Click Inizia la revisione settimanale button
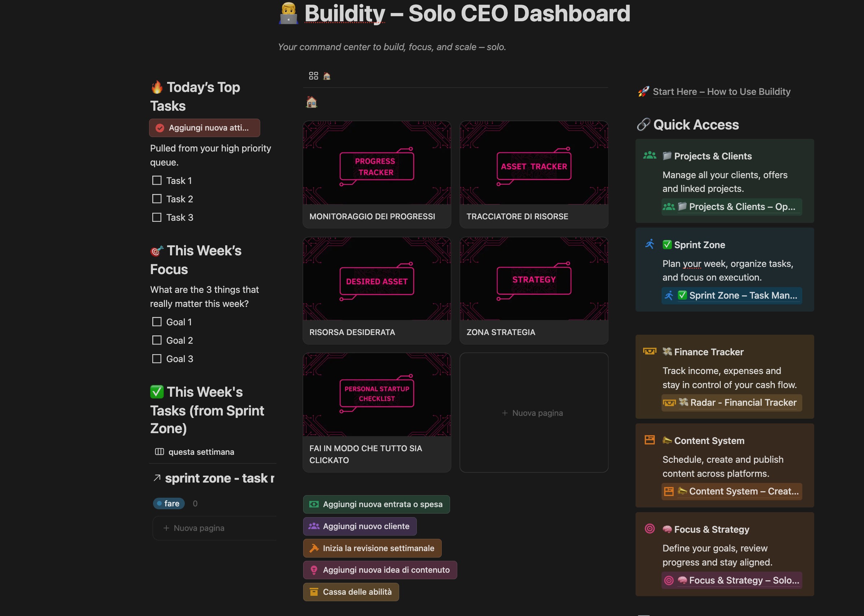The width and height of the screenshot is (864, 616). (x=372, y=548)
